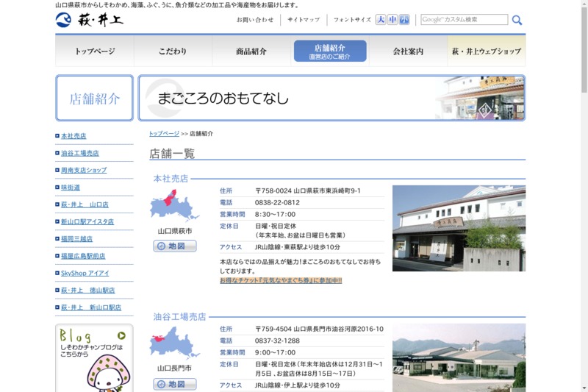Viewport: 588px width, 392px height.
Task: Click the お問い合わせ link
Action: click(255, 20)
